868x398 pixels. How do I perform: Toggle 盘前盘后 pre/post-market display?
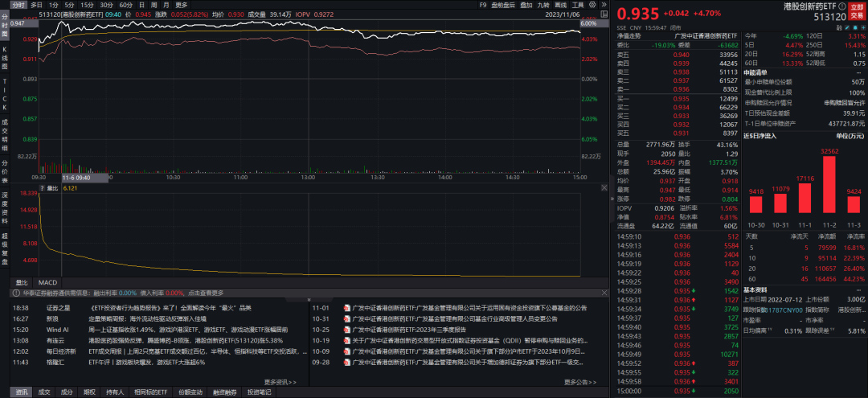click(503, 5)
